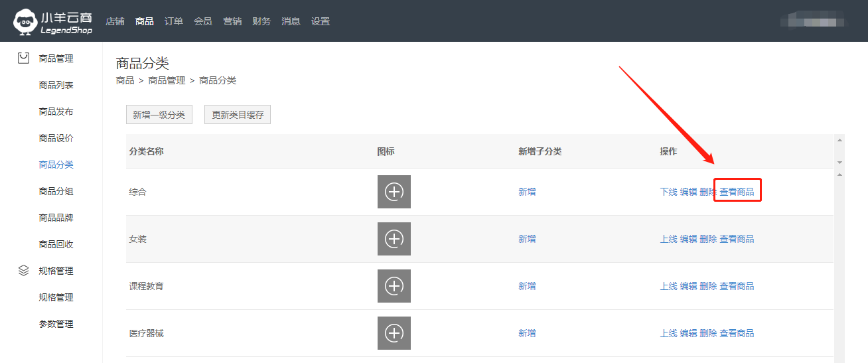Open 商品品牌 in the sidebar

pos(56,218)
